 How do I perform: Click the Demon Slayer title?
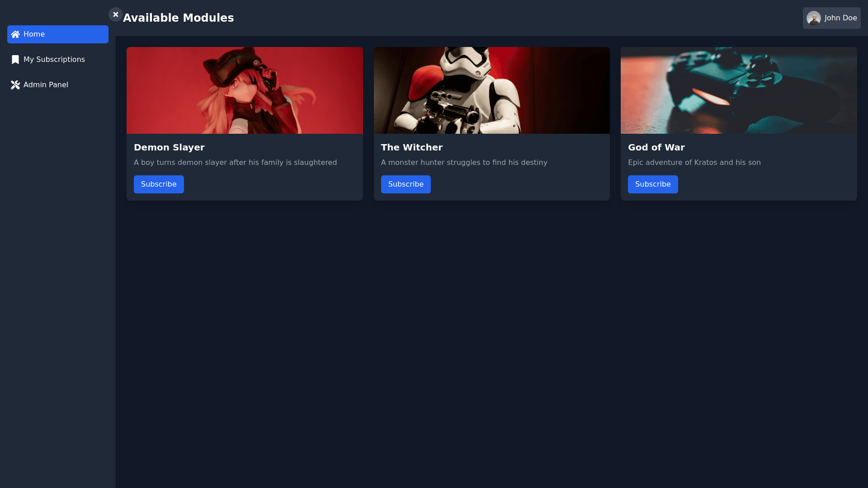pyautogui.click(x=169, y=147)
